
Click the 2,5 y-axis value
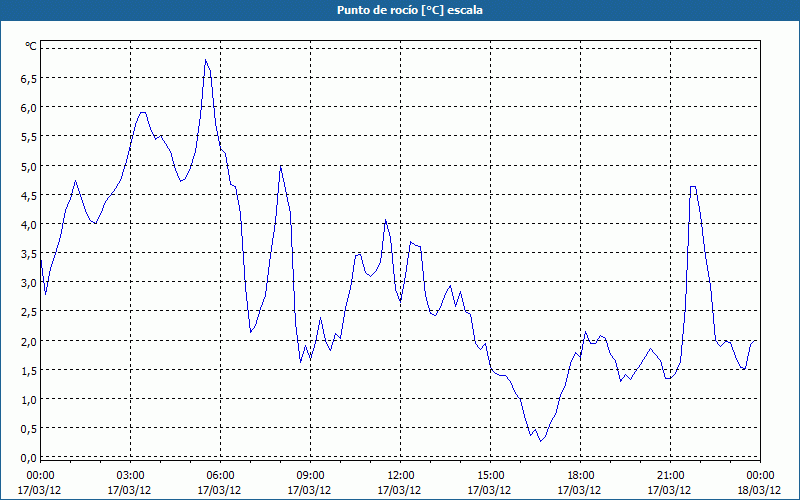tap(28, 312)
